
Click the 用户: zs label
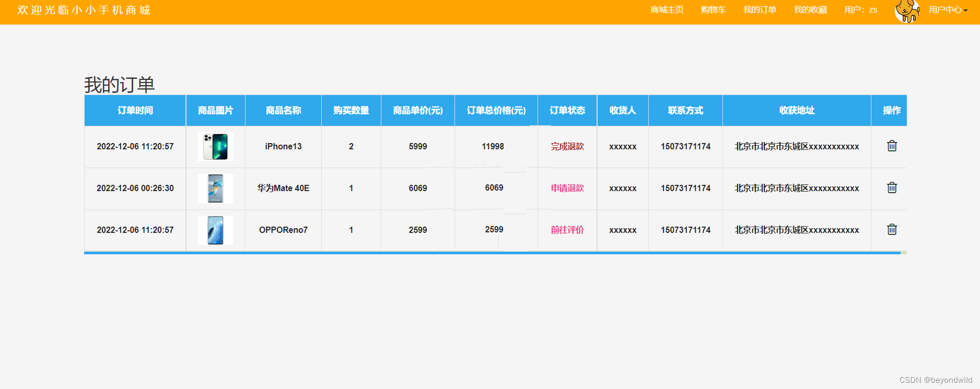[x=861, y=10]
